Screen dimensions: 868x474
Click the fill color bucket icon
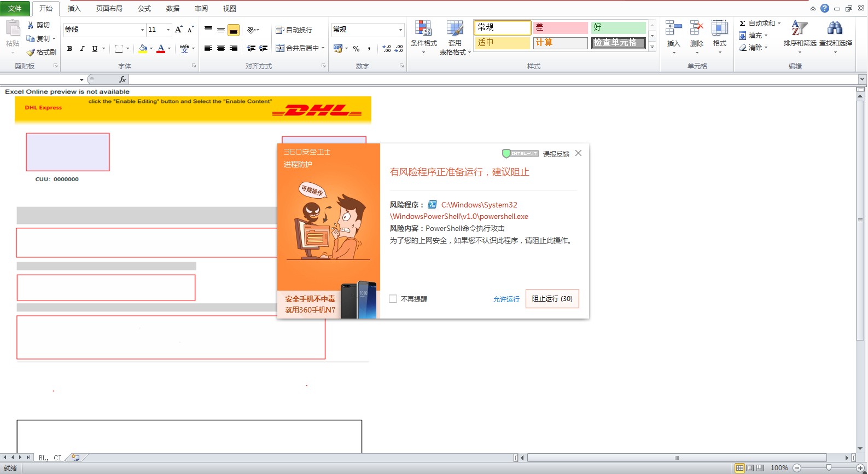tap(143, 49)
